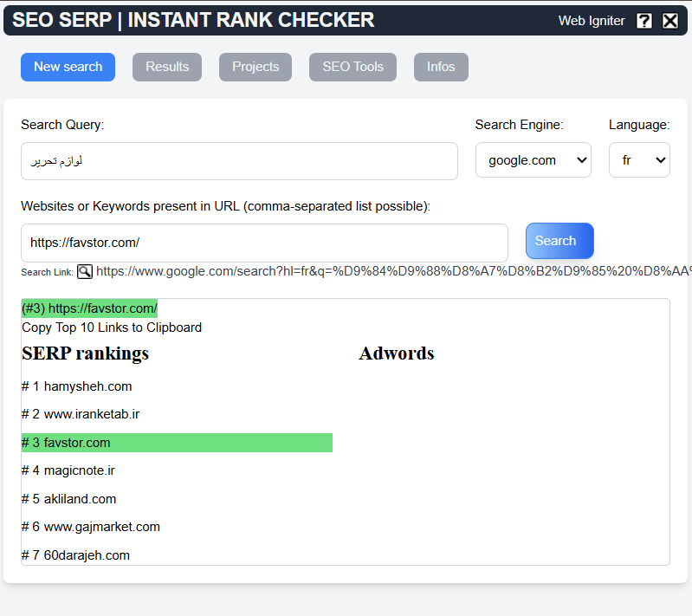Open the help question mark icon
This screenshot has height=616, width=692.
[643, 21]
